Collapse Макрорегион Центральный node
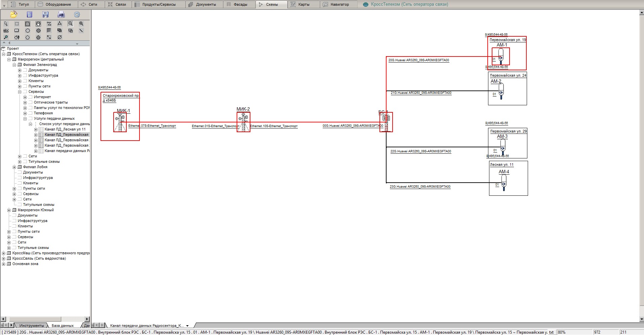The height and width of the screenshot is (335, 644). 9,60
